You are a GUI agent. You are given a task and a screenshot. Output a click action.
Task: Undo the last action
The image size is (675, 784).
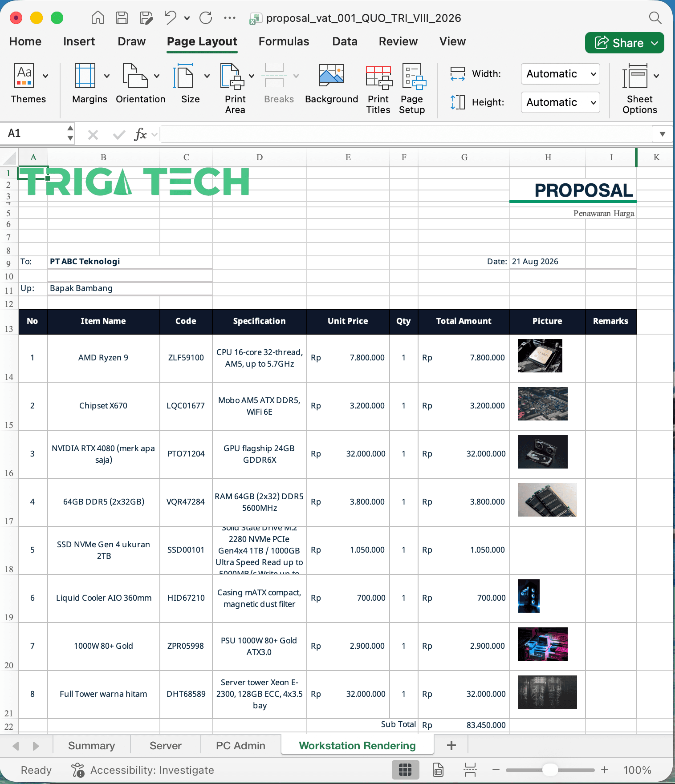171,18
